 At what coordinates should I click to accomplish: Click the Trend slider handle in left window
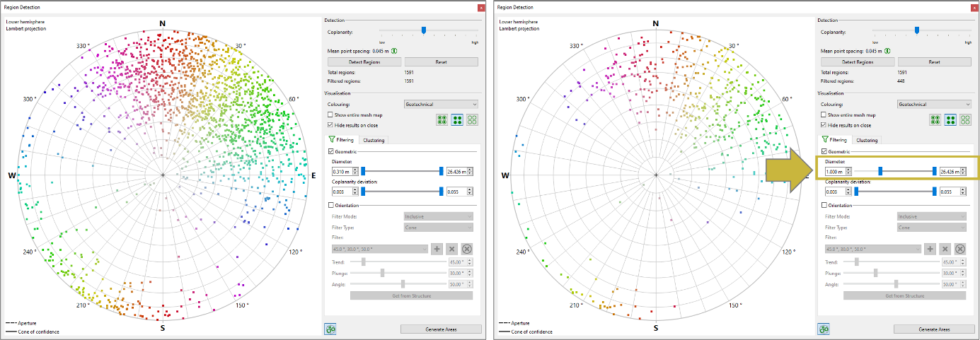click(364, 262)
